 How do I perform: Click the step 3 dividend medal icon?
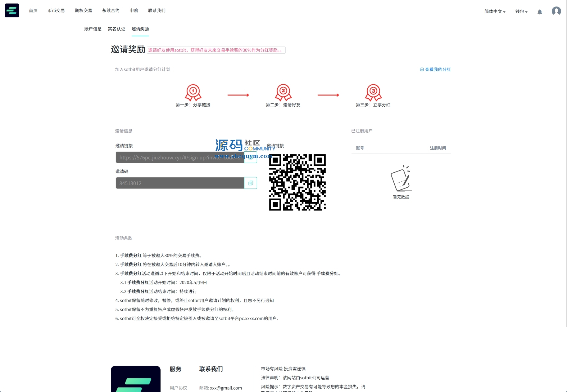[373, 92]
